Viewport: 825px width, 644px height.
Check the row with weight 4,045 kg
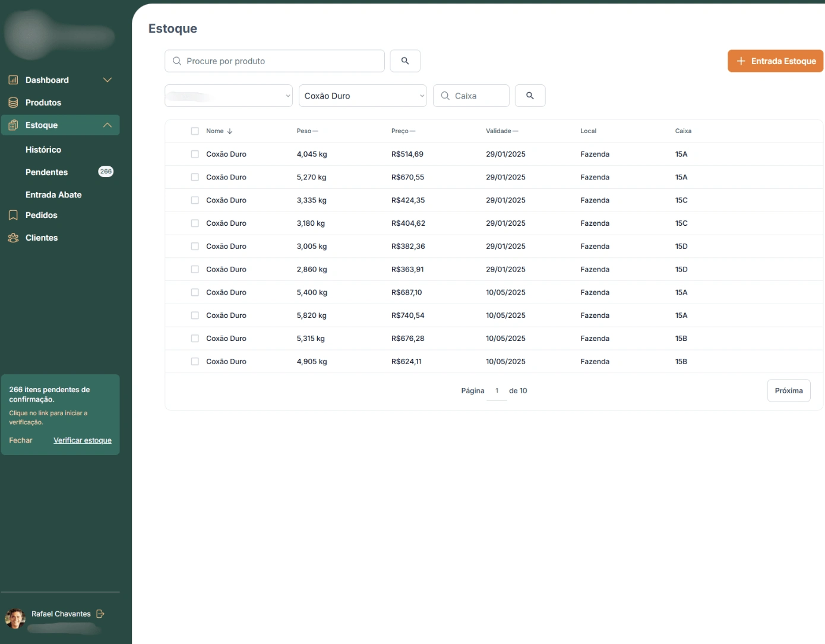pos(195,154)
